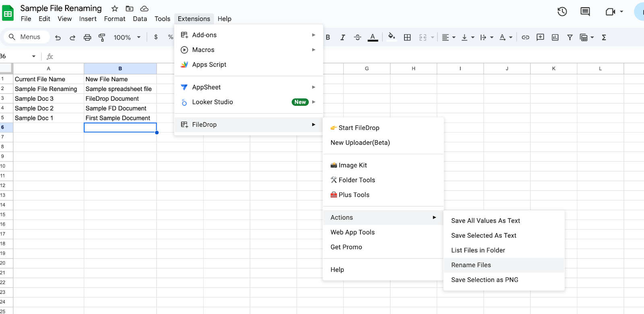Expand the Add-ons submenu
Viewport: 644px width, 314px height.
[249, 35]
